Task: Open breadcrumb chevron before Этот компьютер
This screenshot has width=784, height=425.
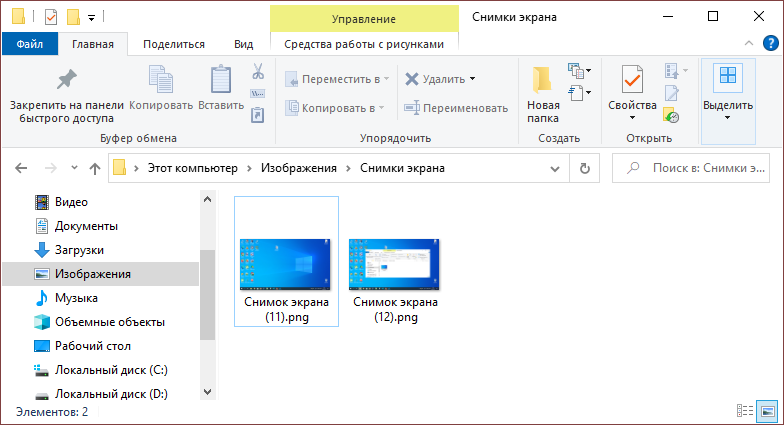Action: tap(136, 168)
